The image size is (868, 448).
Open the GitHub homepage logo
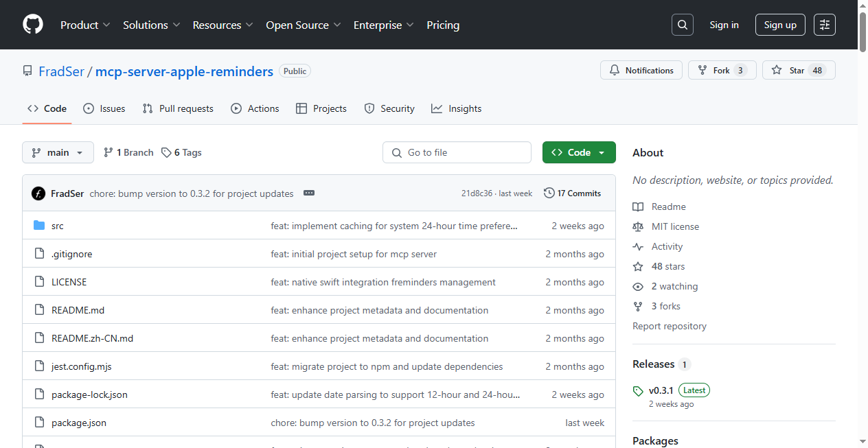[33, 25]
